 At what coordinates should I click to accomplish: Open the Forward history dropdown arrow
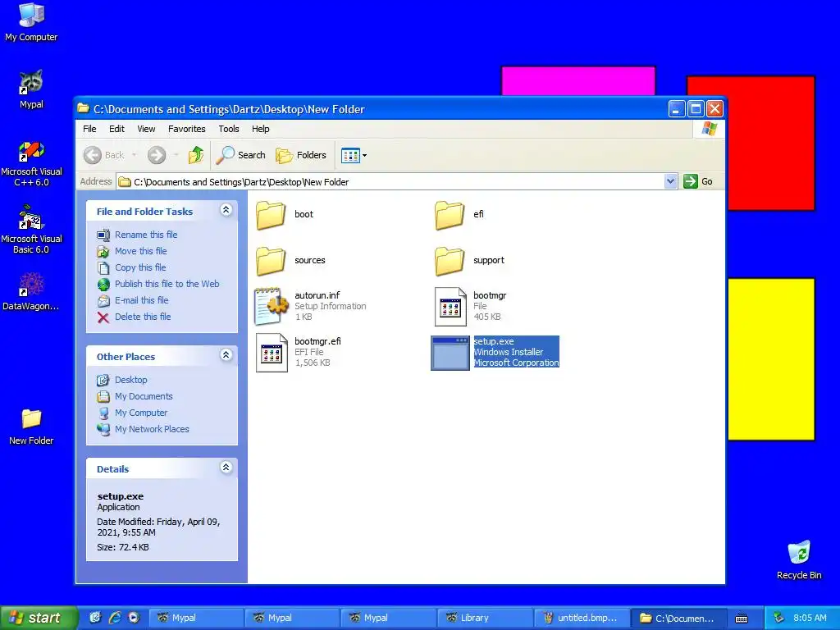tap(176, 155)
